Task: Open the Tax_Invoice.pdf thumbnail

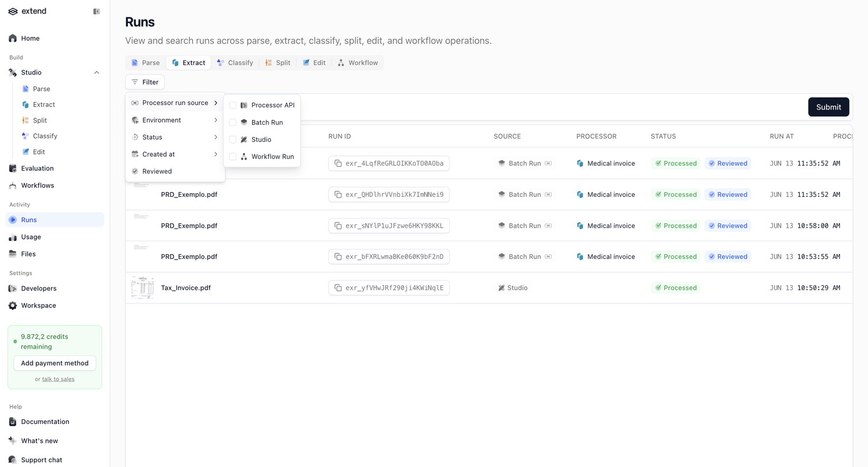Action: 142,288
